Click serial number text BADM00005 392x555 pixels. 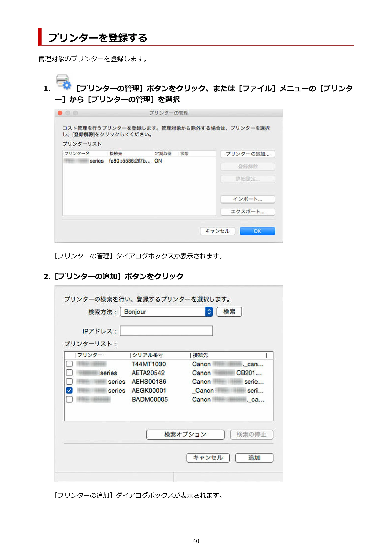pos(150,400)
